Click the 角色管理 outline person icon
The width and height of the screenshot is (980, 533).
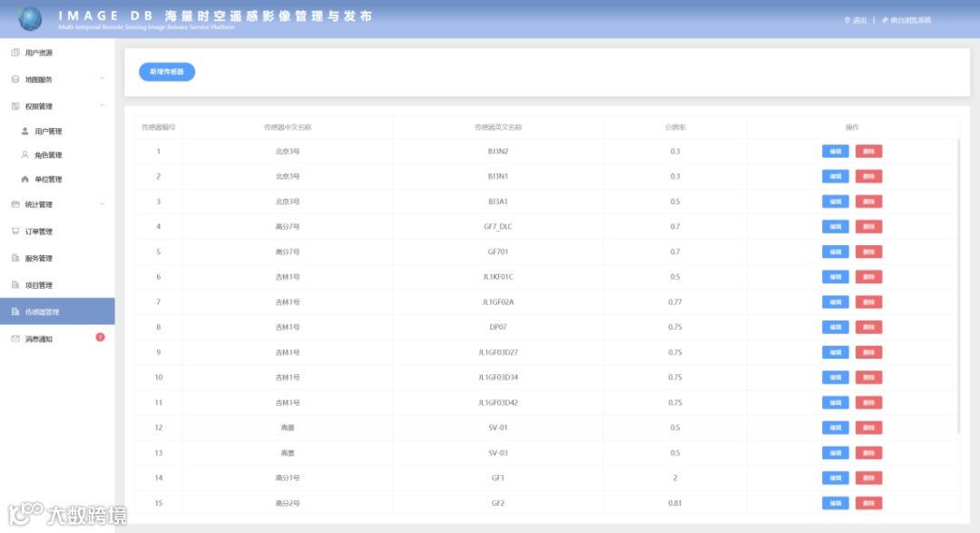[x=25, y=154]
